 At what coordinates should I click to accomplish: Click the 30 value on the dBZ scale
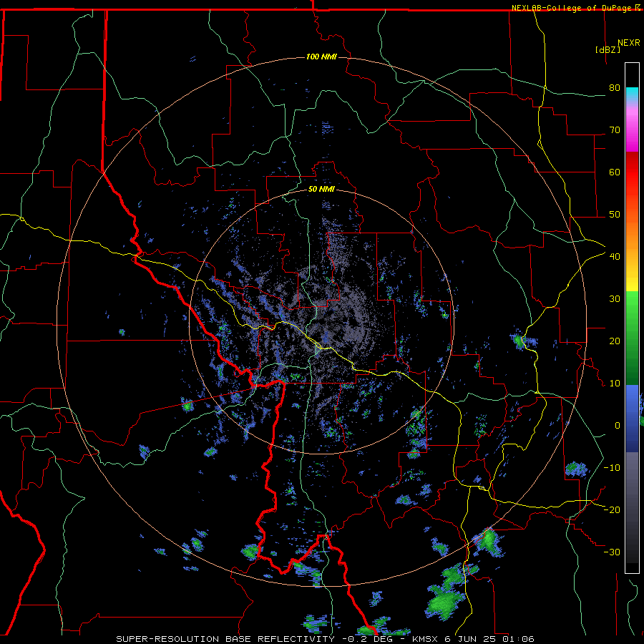coord(615,299)
